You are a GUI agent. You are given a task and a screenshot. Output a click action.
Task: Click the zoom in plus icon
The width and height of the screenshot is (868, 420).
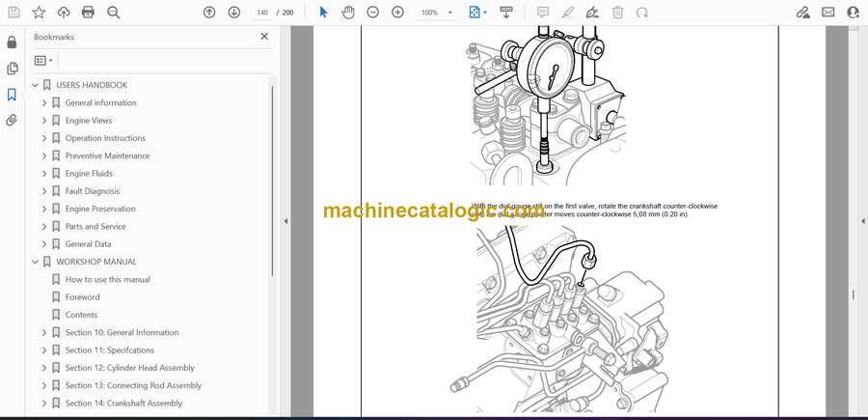tap(397, 13)
